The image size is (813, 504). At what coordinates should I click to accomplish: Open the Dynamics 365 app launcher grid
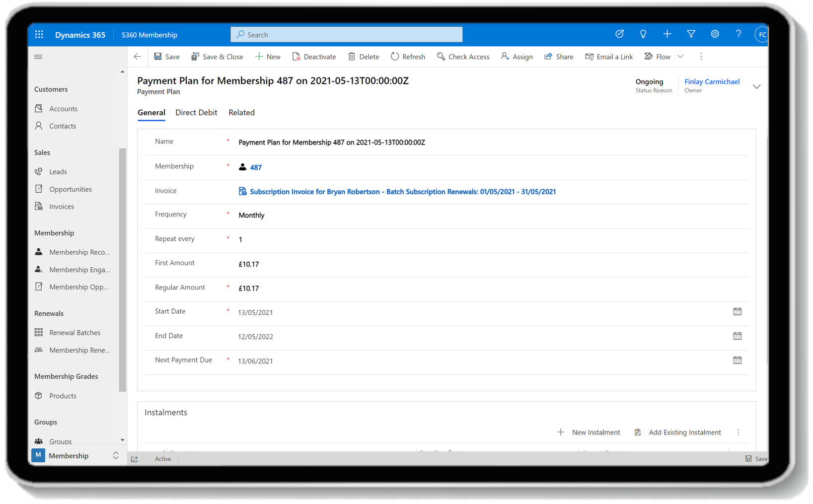click(x=39, y=35)
